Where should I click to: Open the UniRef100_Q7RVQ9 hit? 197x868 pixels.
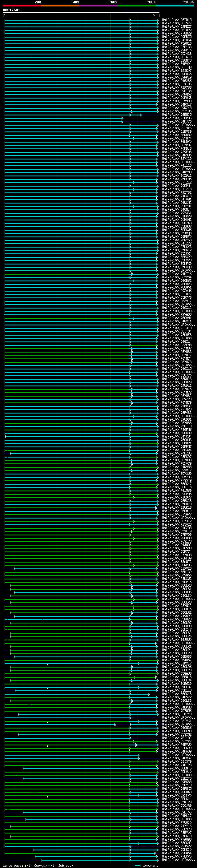(x=177, y=535)
